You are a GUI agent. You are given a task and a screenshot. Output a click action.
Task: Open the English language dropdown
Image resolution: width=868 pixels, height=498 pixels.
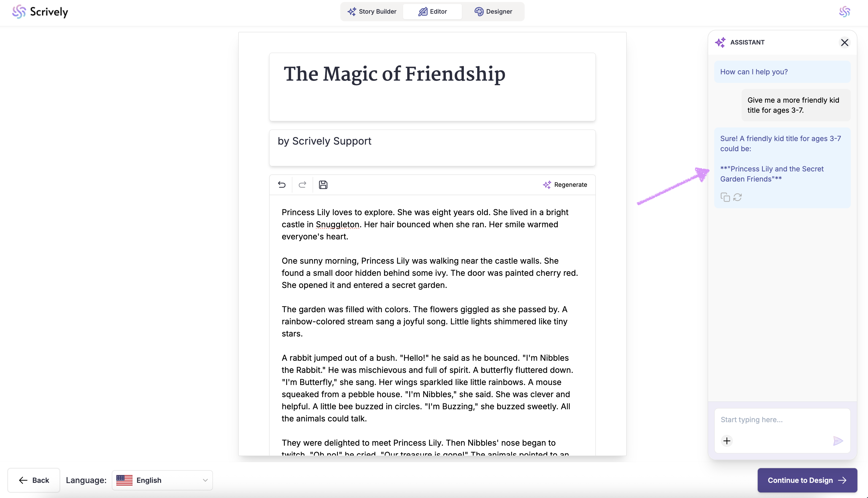tap(162, 480)
